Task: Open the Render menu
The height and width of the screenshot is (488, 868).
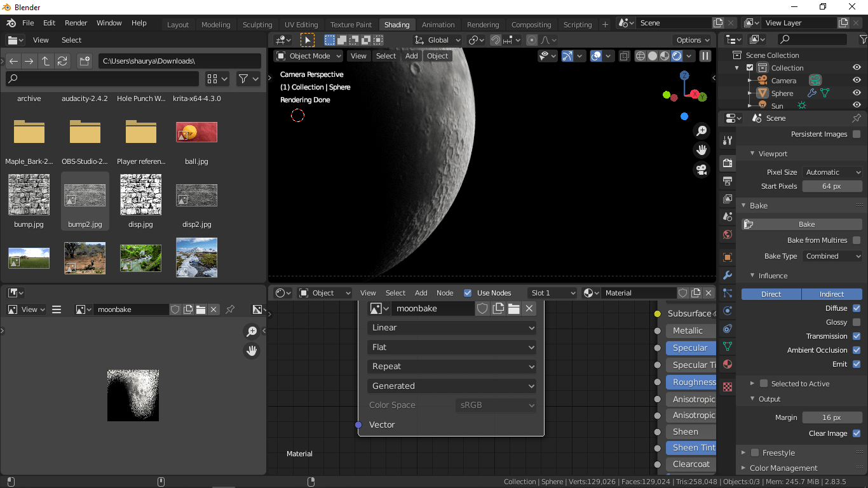Action: 76,23
